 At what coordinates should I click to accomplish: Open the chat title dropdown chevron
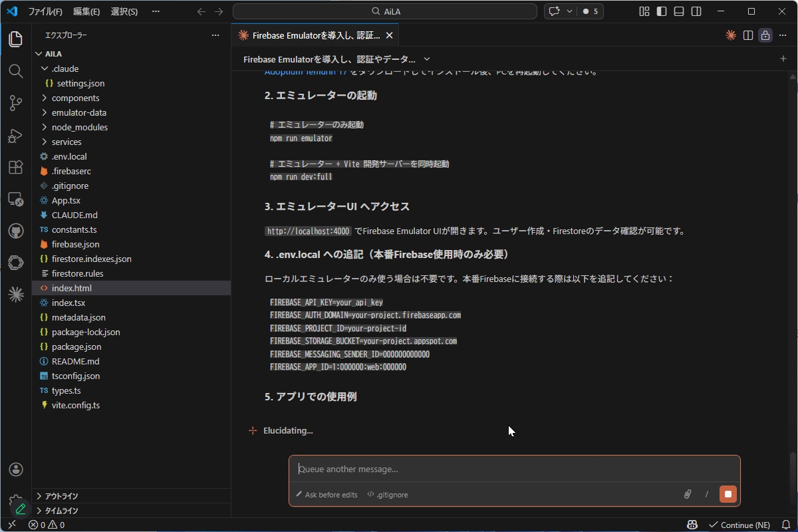point(426,59)
